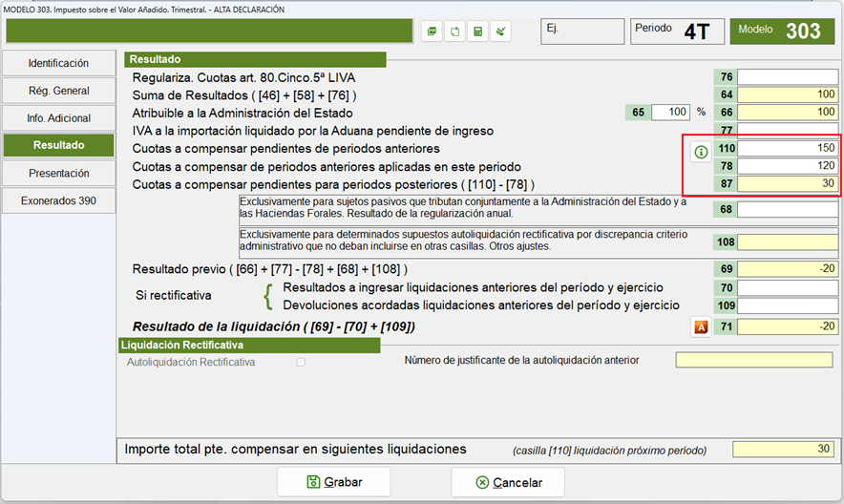Click the Número de justificante input field
This screenshot has height=504, width=844.
point(755,361)
